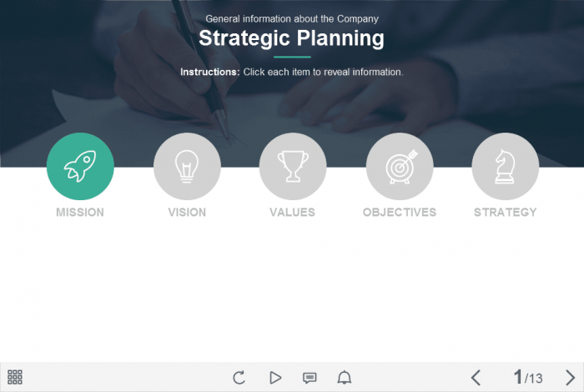Image resolution: width=584 pixels, height=392 pixels.
Task: Open the slide grid menu icon
Action: [15, 377]
